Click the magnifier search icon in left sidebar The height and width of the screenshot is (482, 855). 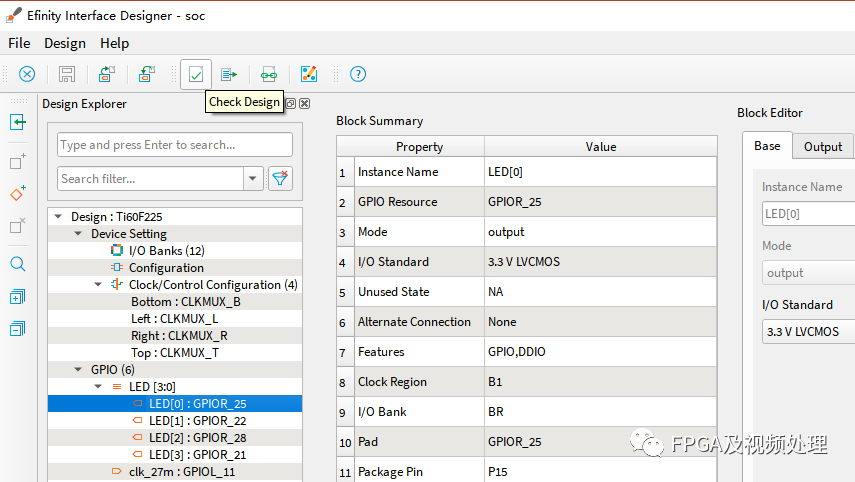click(17, 264)
